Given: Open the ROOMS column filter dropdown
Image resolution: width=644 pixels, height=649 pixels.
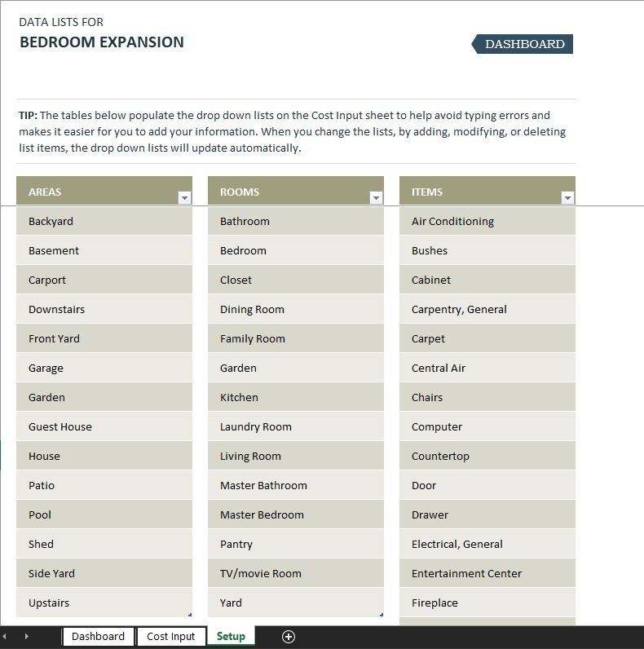Looking at the screenshot, I should click(376, 197).
